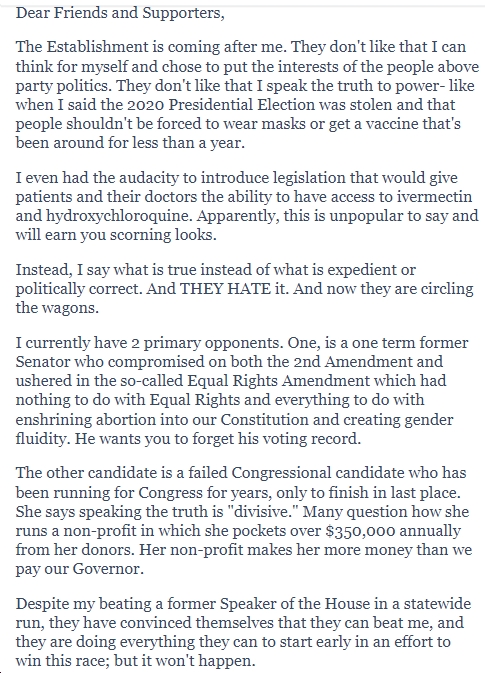Click the phrase "2020 Presidential Election"
The height and width of the screenshot is (673, 485).
click(220, 105)
